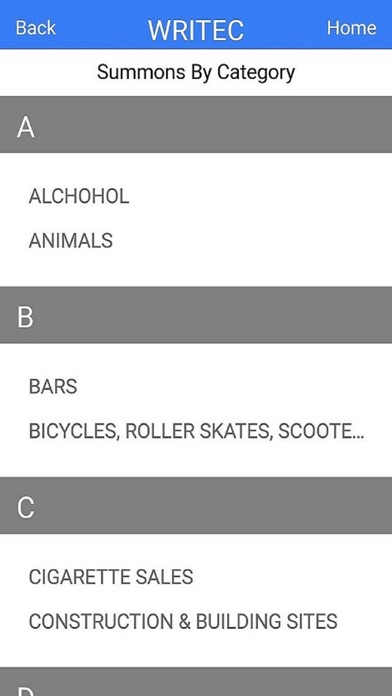Tap the section header A
This screenshot has height=696, width=392.
[196, 124]
